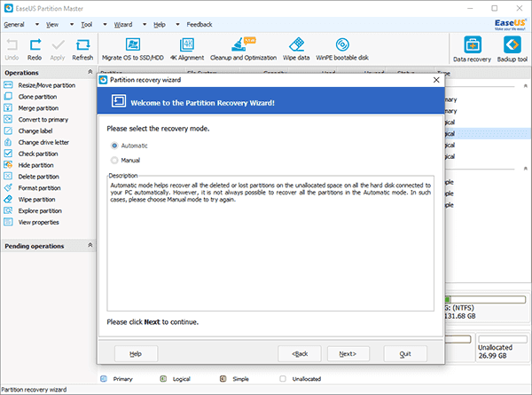Open the Wizard menu dropdown arrow
Screen dimensions: 532x395
click(x=145, y=25)
